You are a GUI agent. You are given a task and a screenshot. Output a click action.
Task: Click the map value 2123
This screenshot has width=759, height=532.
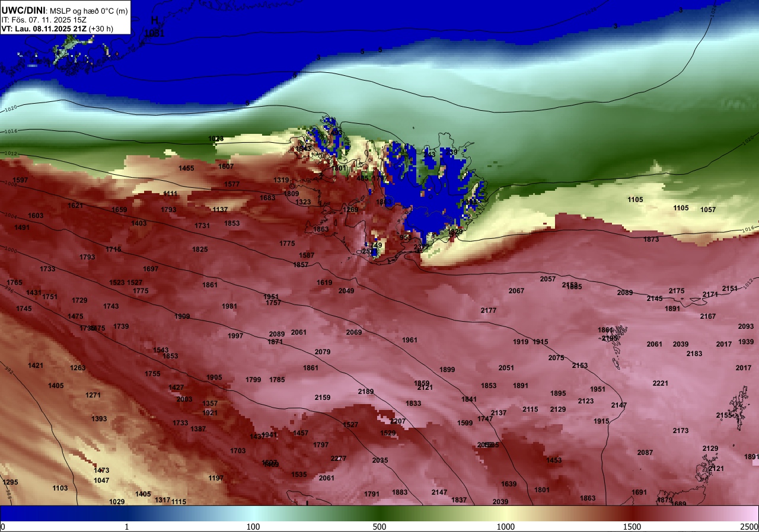586,401
